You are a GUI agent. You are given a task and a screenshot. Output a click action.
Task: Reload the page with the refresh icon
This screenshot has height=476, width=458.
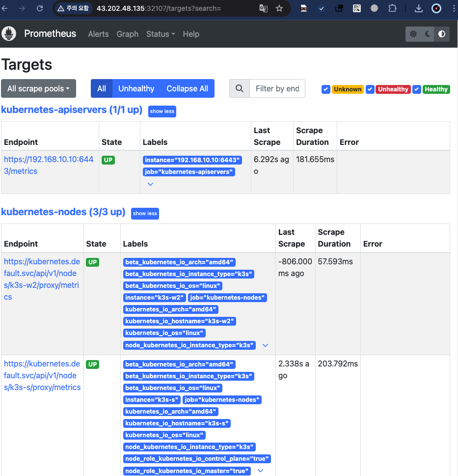click(40, 8)
